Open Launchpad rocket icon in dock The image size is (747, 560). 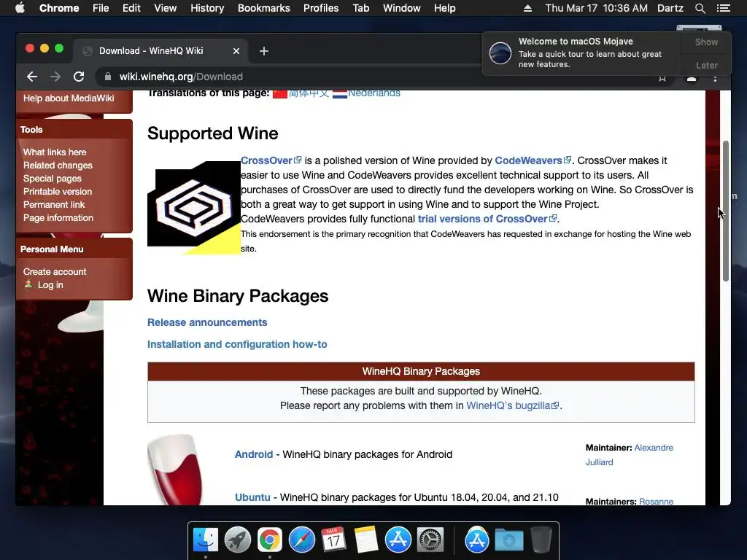pos(238,540)
